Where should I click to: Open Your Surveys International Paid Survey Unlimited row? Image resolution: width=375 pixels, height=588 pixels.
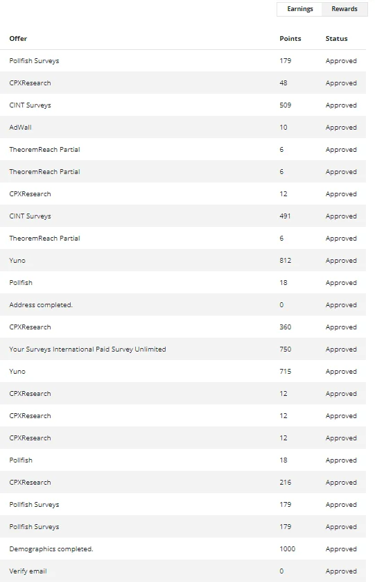183,349
